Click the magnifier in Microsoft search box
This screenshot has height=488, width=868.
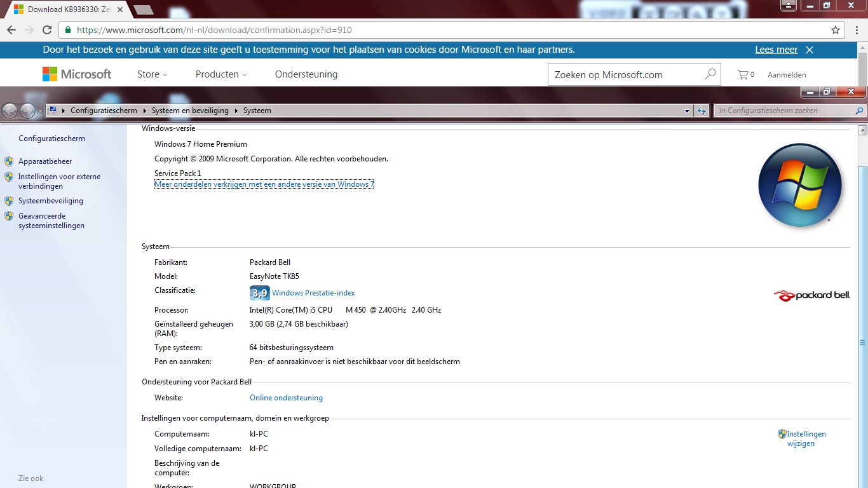pyautogui.click(x=710, y=74)
